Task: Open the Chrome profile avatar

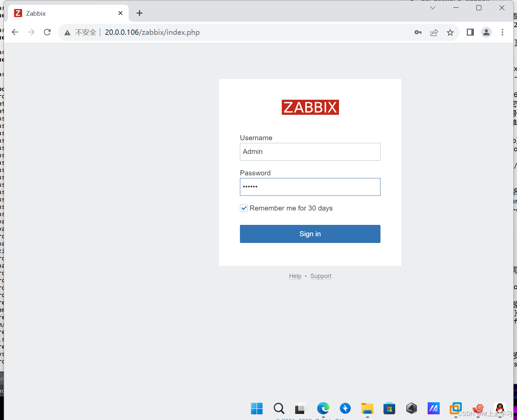Action: click(486, 32)
